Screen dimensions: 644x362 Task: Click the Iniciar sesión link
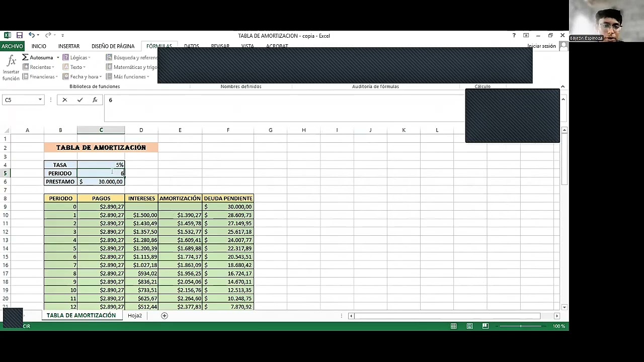[541, 46]
